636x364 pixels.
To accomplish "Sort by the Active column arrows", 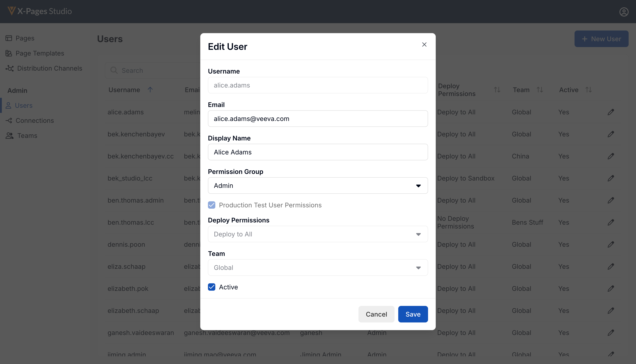I will click(x=589, y=90).
